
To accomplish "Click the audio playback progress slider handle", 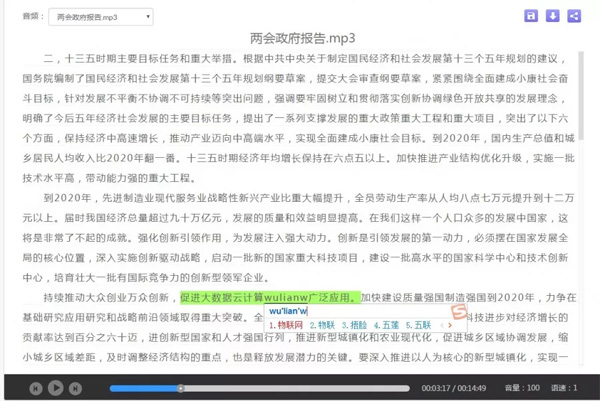I will tap(180, 387).
